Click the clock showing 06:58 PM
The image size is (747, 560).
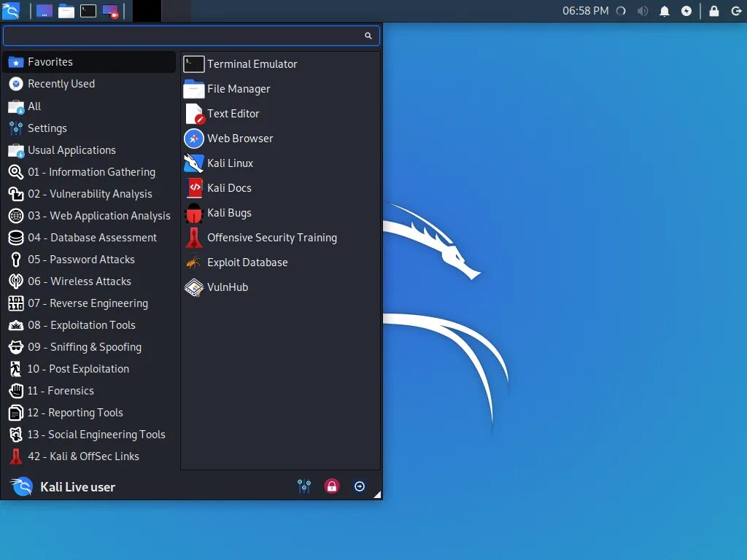586,10
